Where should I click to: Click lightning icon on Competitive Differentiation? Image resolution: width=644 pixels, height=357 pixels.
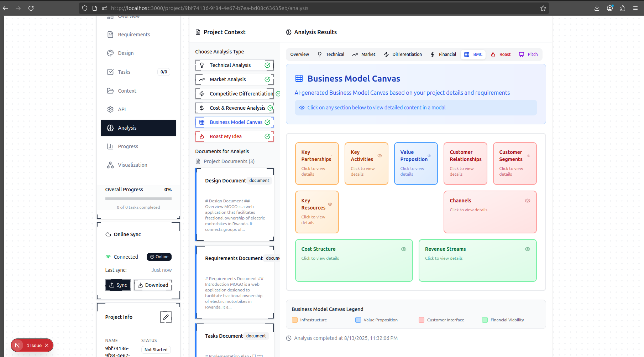202,94
